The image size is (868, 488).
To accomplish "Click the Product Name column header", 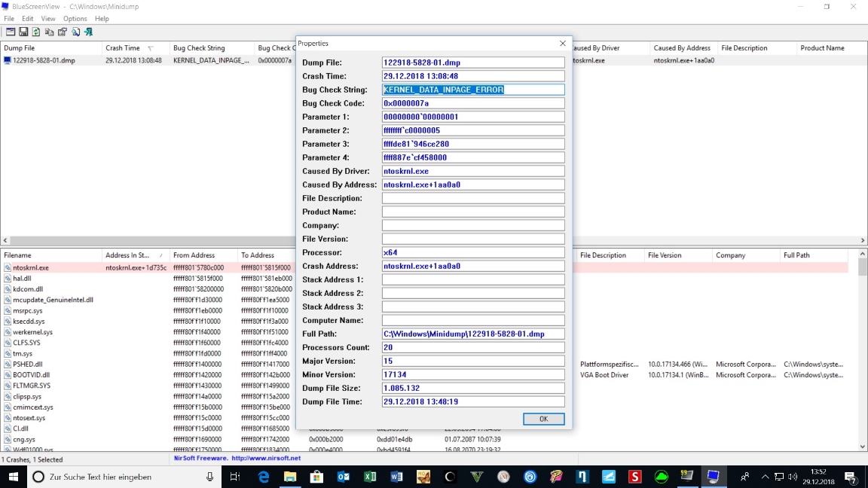I will point(832,48).
